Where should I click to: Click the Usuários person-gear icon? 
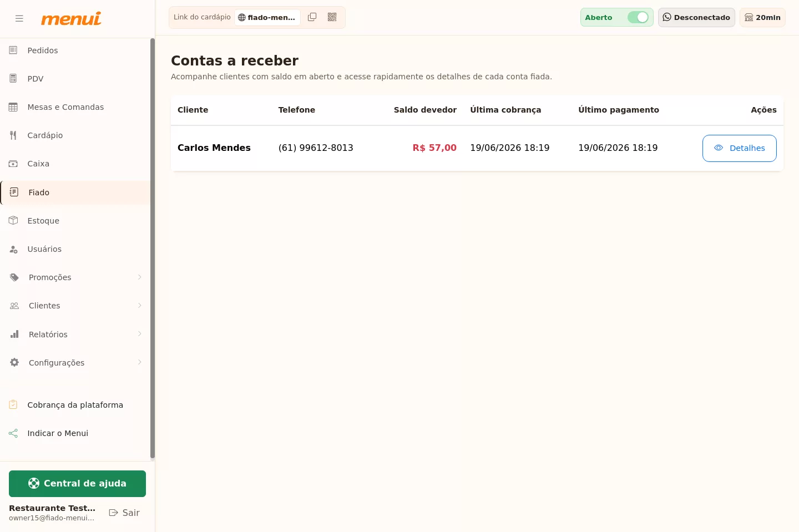coord(13,249)
